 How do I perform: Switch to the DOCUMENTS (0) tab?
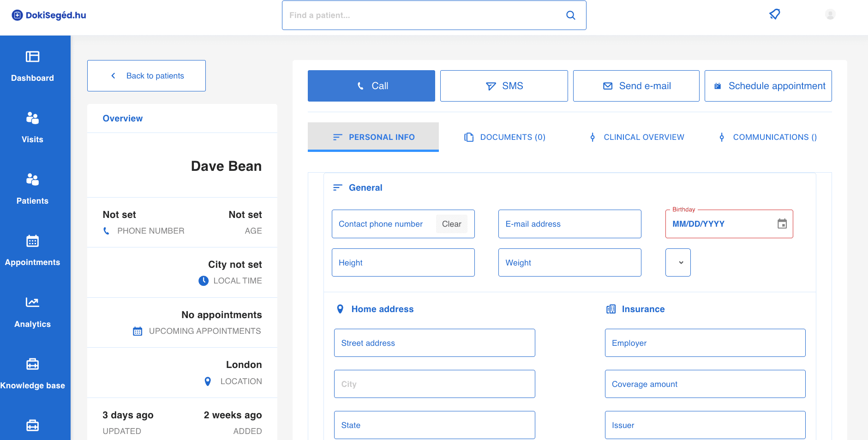click(x=505, y=137)
